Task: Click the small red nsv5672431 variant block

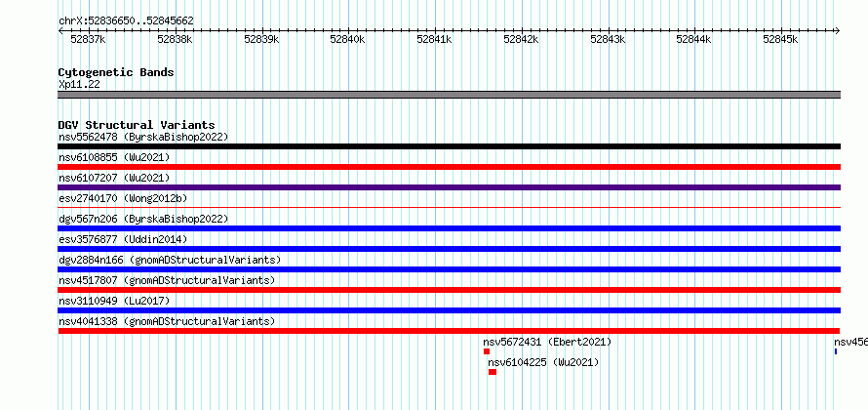Action: point(487,351)
